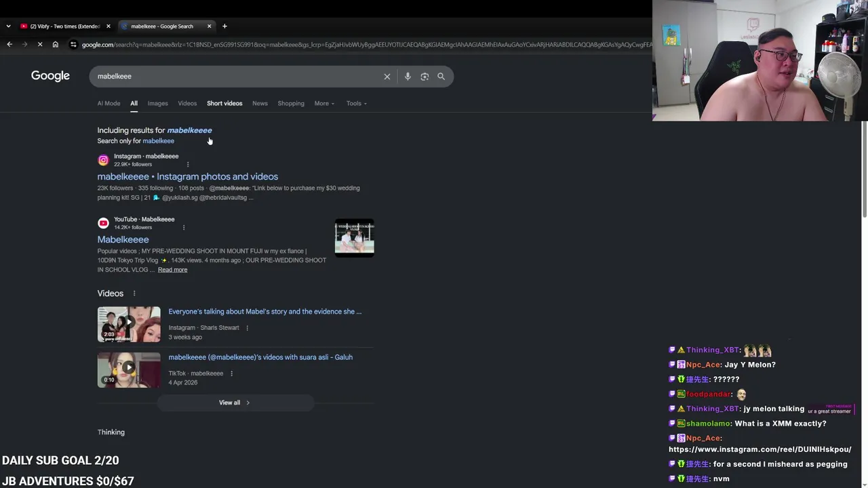Viewport: 868px width, 488px height.
Task: Play the 2:03 Mabel's story video thumbnail
Action: tap(129, 324)
